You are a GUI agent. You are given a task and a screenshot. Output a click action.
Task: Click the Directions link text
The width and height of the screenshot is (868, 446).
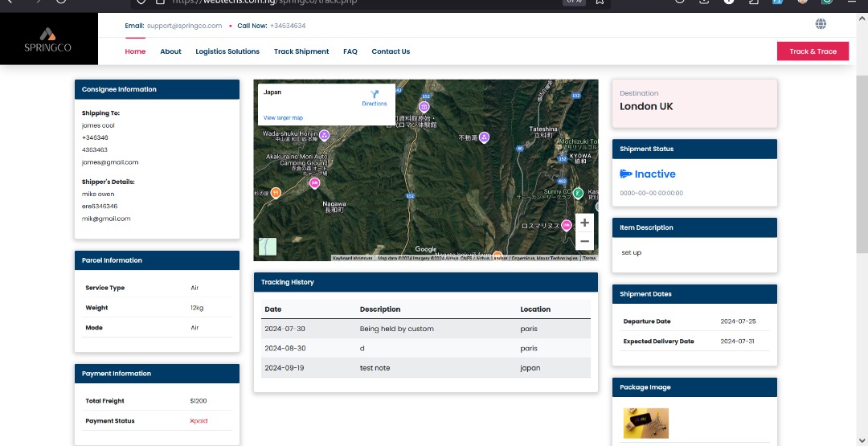(375, 104)
